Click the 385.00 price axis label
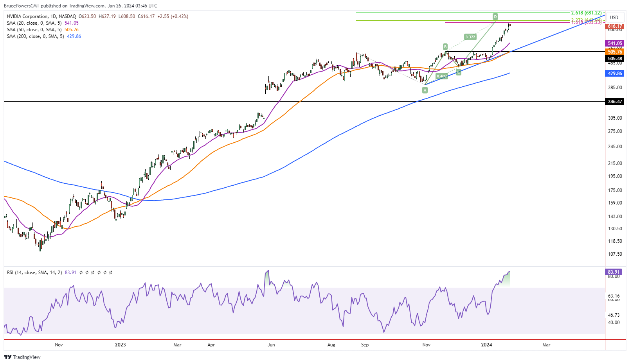 tap(615, 88)
